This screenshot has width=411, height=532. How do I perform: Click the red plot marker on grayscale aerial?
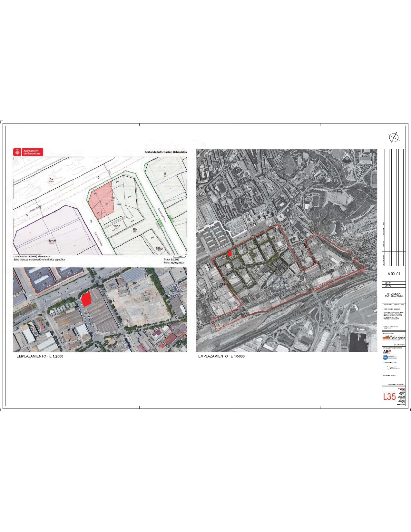pyautogui.click(x=230, y=254)
